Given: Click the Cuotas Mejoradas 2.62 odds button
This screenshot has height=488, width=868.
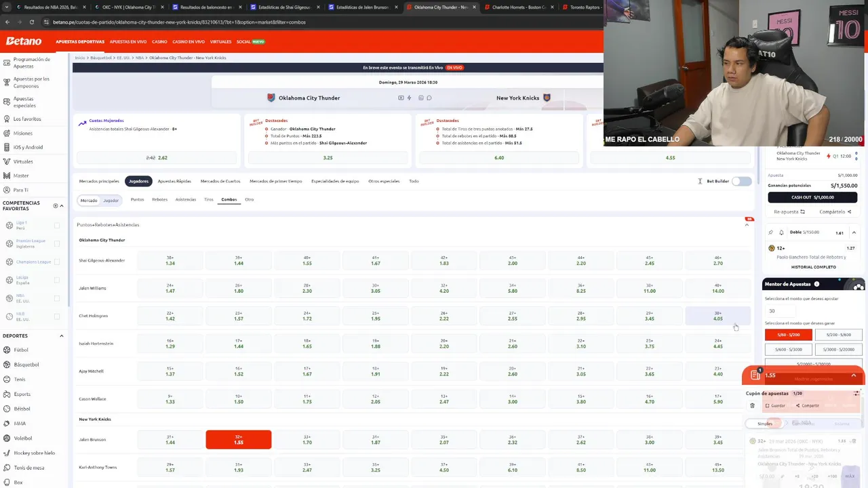Looking at the screenshot, I should 157,157.
